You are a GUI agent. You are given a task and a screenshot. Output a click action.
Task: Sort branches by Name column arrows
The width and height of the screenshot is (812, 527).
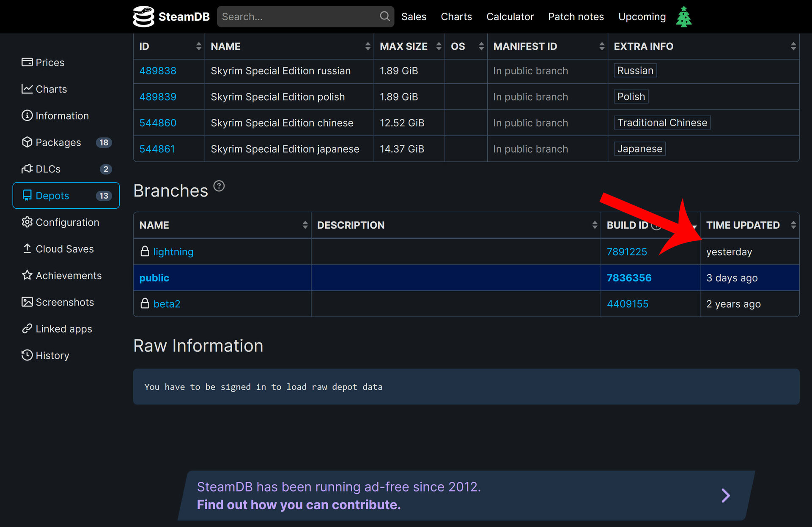click(x=305, y=225)
